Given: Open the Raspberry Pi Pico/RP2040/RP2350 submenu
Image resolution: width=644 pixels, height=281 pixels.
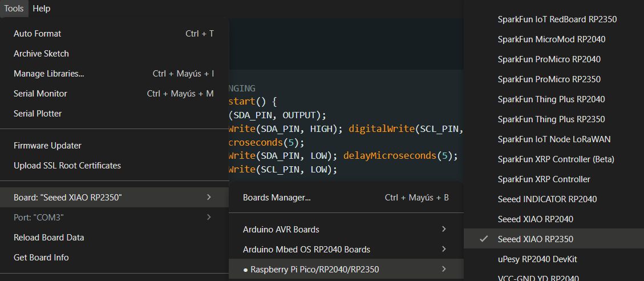Looking at the screenshot, I should click(x=315, y=270).
